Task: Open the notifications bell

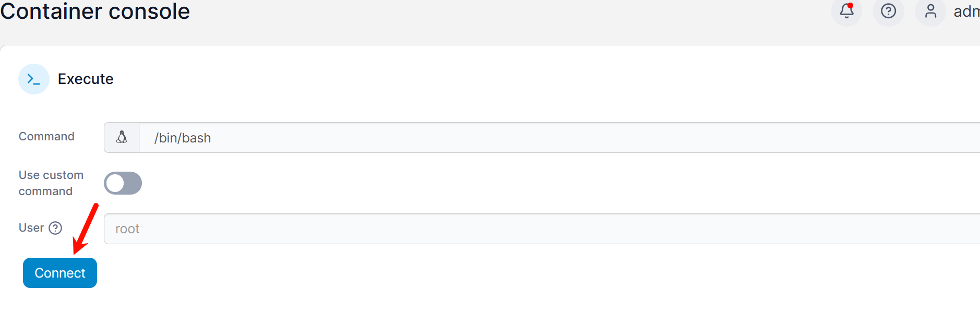Action: click(846, 11)
